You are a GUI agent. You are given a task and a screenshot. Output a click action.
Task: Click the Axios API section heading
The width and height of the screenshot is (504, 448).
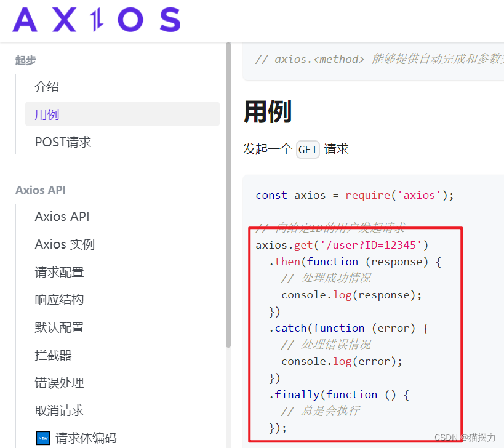point(41,190)
